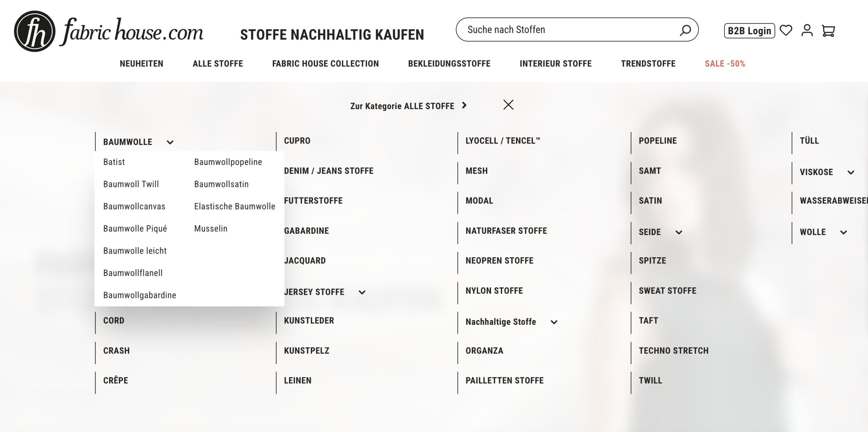Expand the SEIDE chevron
This screenshot has height=432, width=868.
pyautogui.click(x=679, y=232)
